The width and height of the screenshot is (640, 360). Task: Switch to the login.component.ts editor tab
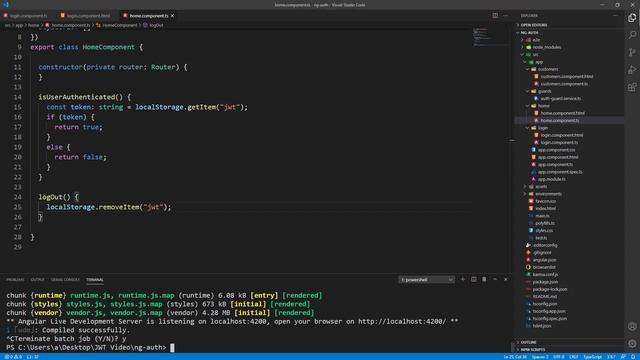click(29, 16)
